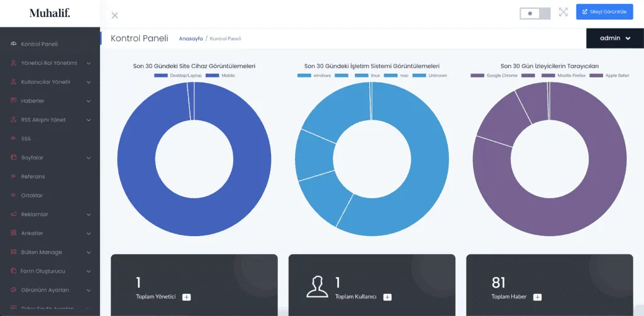Expand the Sayfalar submenu chevron

(x=89, y=157)
